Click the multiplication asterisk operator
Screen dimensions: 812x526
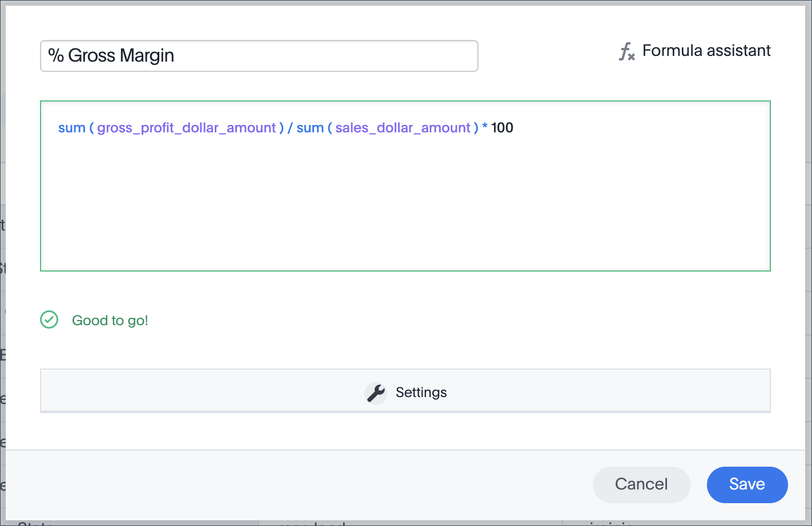pos(485,128)
